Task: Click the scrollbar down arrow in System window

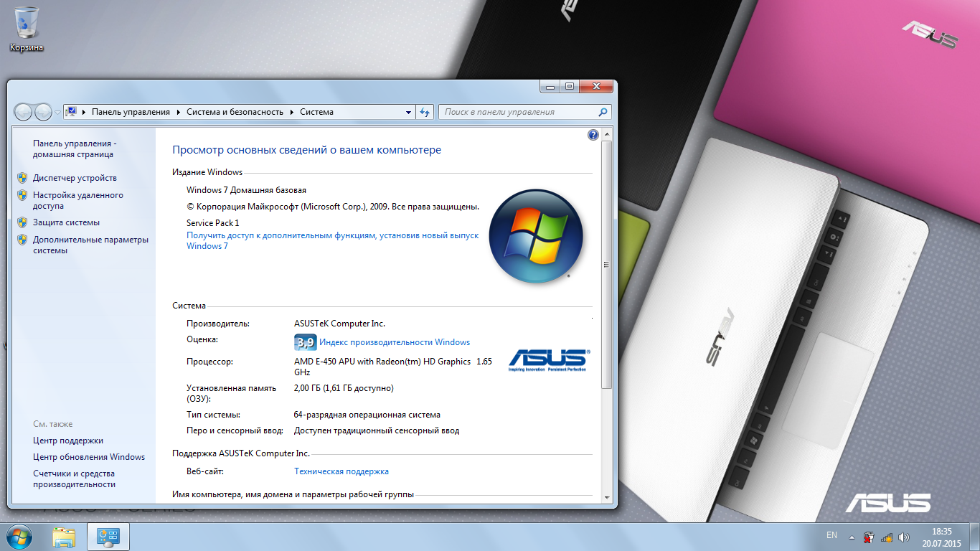Action: pos(607,496)
